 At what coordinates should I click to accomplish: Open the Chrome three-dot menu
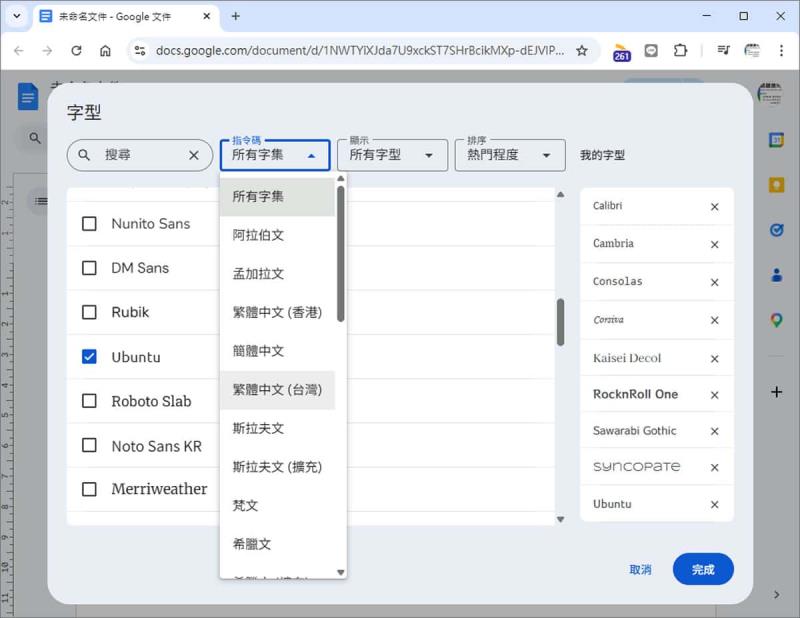(x=783, y=48)
